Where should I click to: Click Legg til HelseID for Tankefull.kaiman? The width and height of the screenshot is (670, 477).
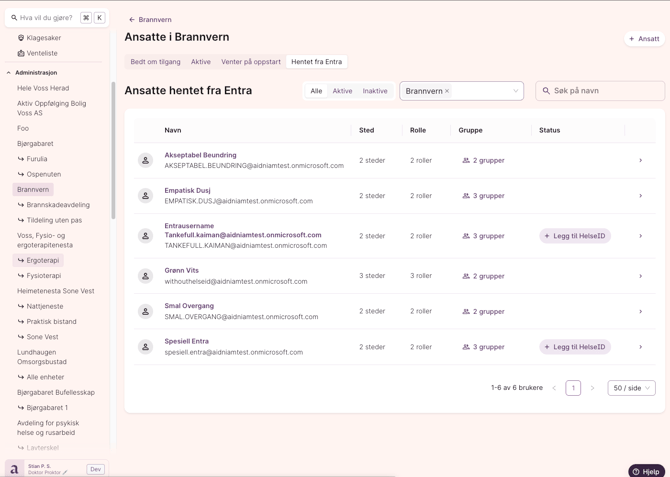pyautogui.click(x=575, y=236)
